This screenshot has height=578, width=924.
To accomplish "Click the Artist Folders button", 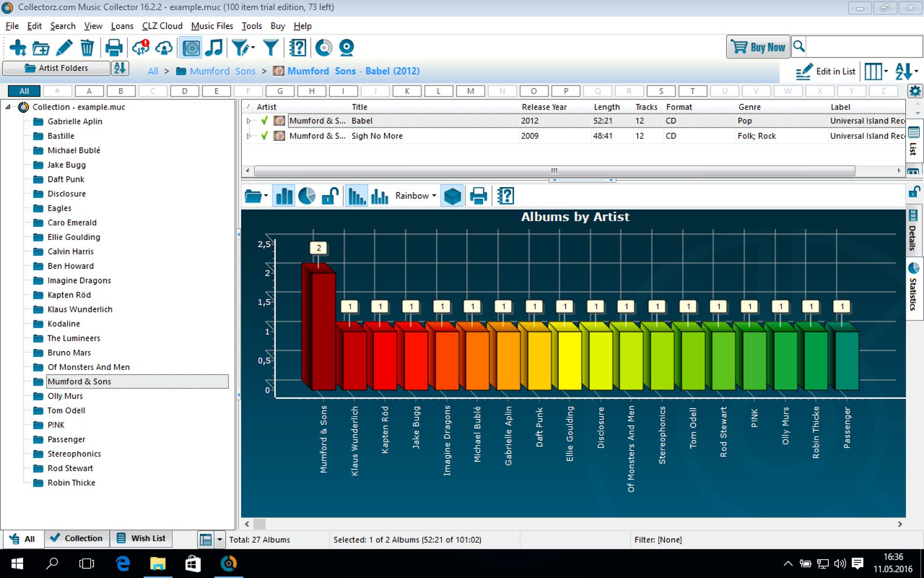I will 56,68.
